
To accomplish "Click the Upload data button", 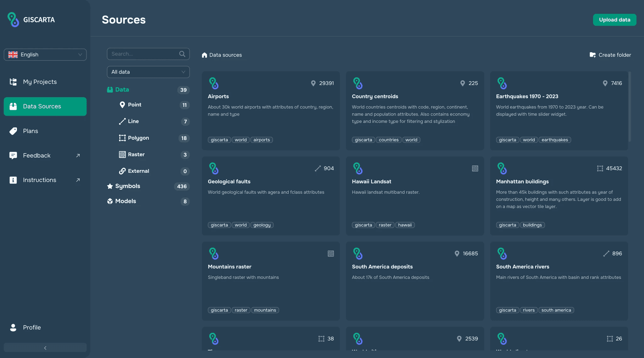I will click(x=614, y=20).
